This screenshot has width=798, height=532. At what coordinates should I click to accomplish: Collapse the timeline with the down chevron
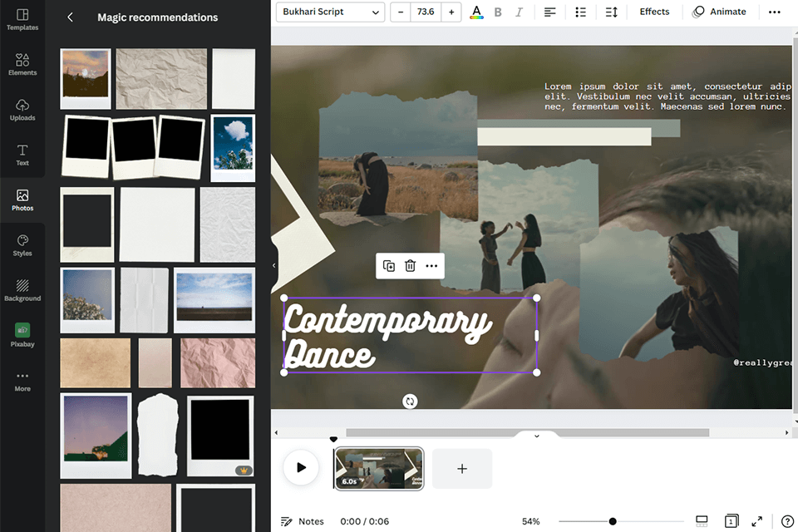click(x=536, y=436)
